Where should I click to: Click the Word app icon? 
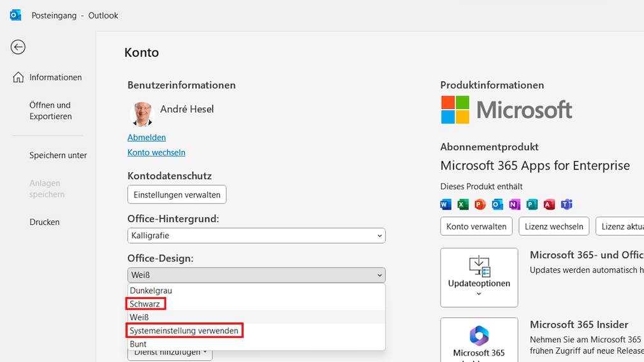446,205
